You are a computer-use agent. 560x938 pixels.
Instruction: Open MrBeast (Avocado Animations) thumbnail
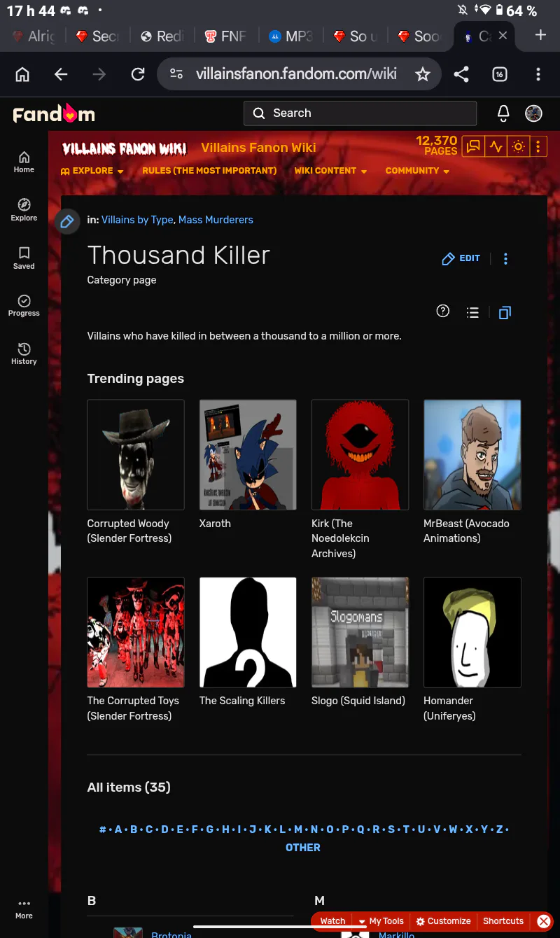pyautogui.click(x=472, y=454)
